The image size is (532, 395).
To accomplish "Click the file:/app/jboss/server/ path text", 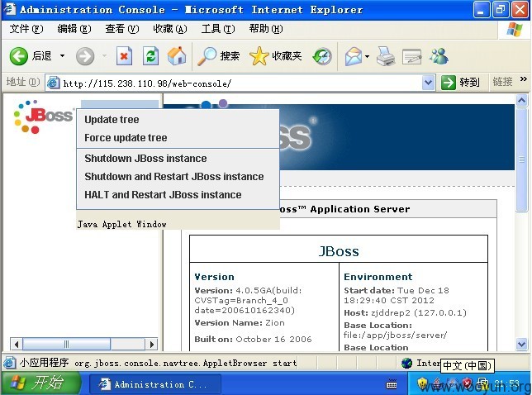I will (x=395, y=335).
